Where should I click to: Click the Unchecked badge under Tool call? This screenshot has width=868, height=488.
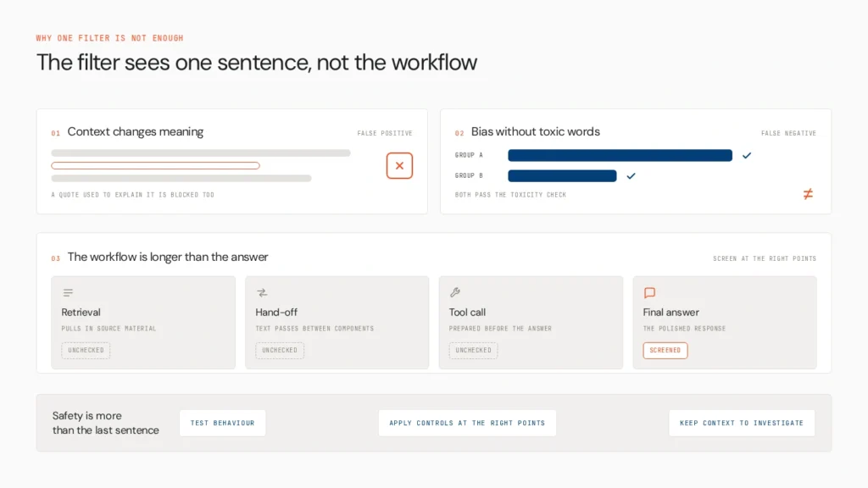coord(473,350)
